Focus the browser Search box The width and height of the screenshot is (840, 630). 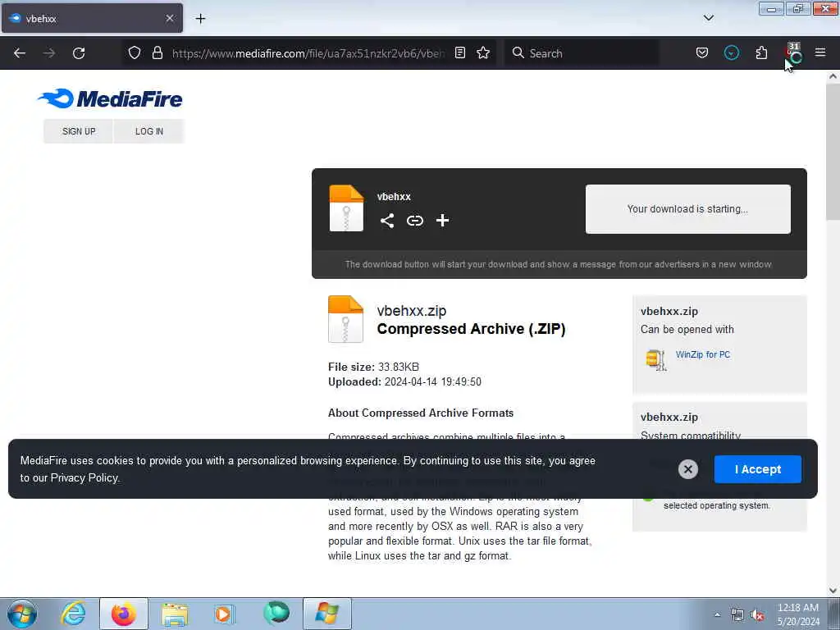tap(582, 53)
